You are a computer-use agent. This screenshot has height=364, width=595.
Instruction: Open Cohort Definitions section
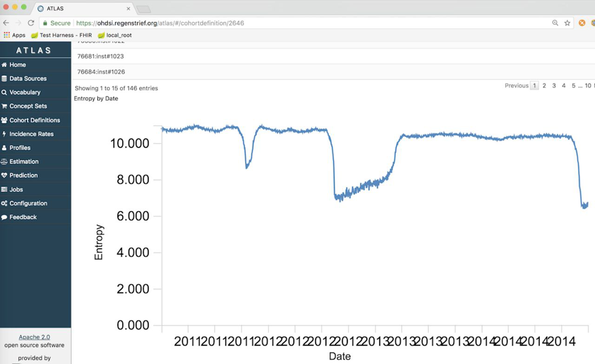[x=36, y=120]
